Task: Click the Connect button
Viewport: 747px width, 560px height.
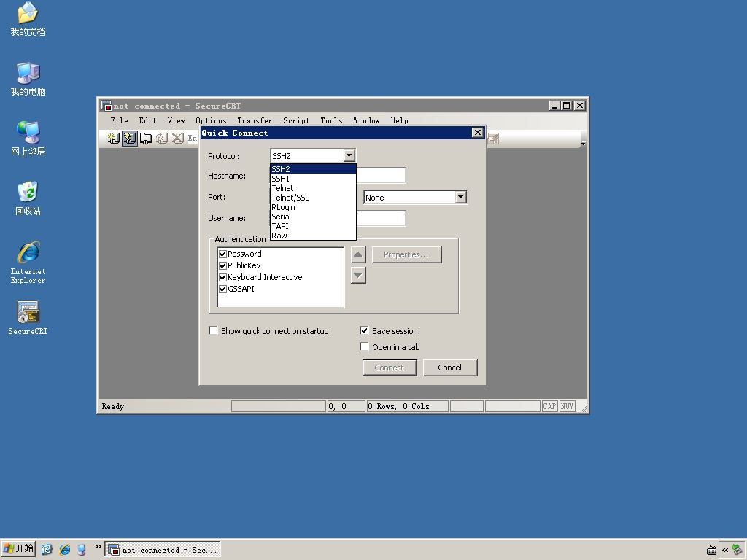Action: coord(390,367)
